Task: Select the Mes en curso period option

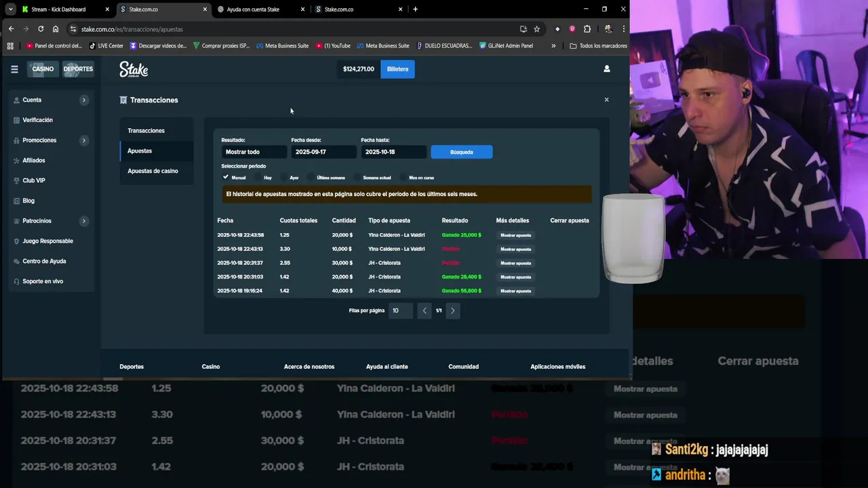Action: (x=417, y=178)
